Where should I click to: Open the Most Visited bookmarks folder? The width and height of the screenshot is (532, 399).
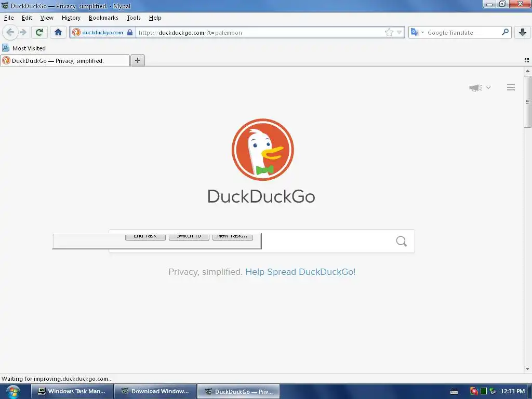pyautogui.click(x=24, y=48)
